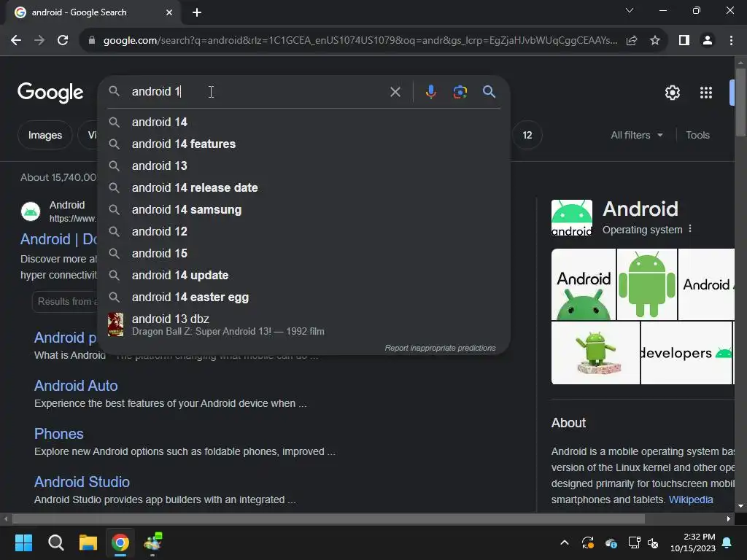Reload the current page
The image size is (747, 560).
[63, 41]
